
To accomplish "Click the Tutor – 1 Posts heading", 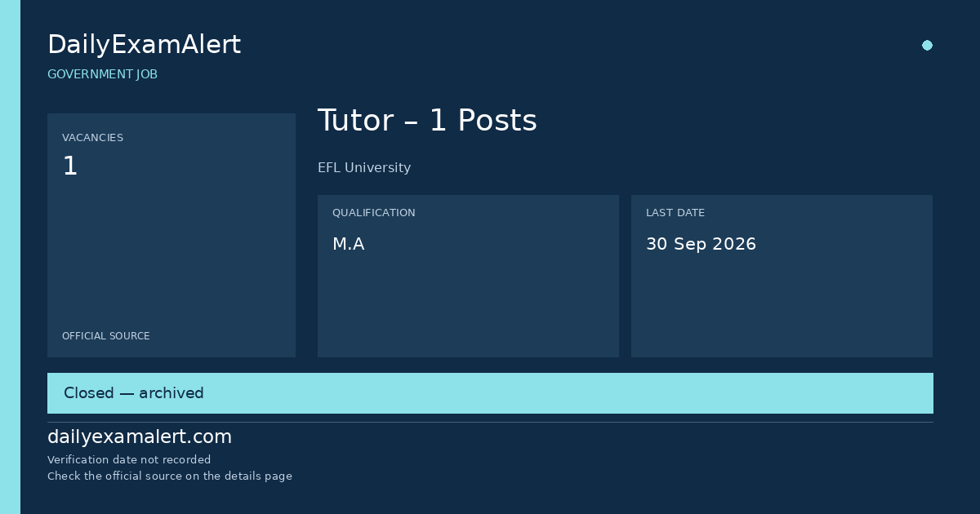I will pos(427,121).
